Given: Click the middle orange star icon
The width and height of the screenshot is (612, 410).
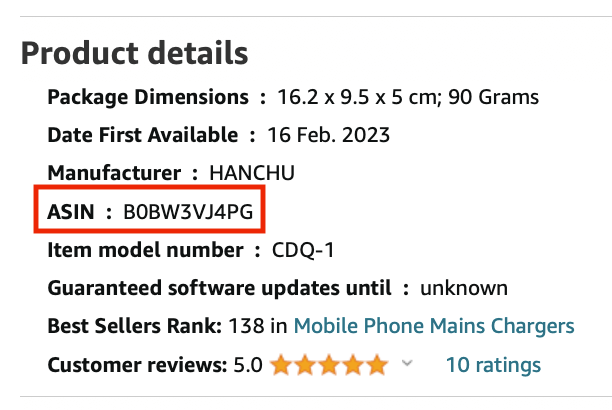Looking at the screenshot, I should coord(329,365).
